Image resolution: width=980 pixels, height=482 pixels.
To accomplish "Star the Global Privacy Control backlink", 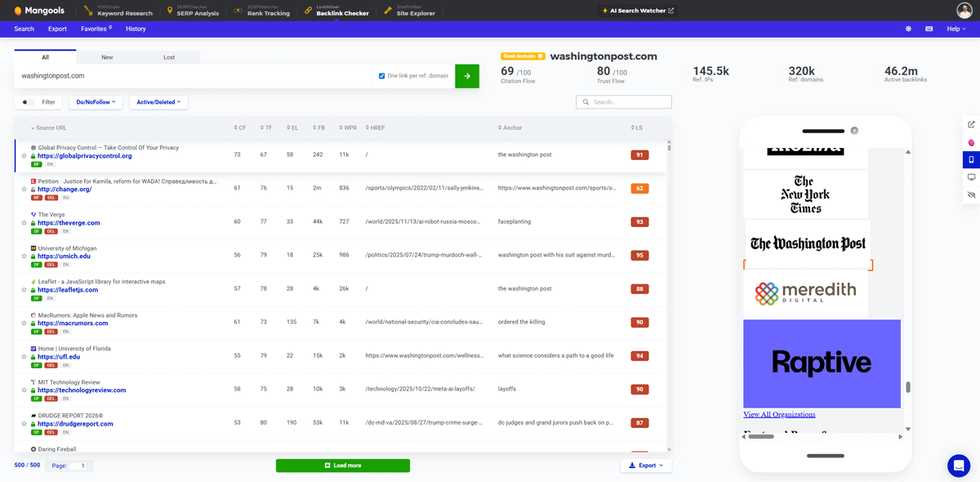I will [24, 156].
